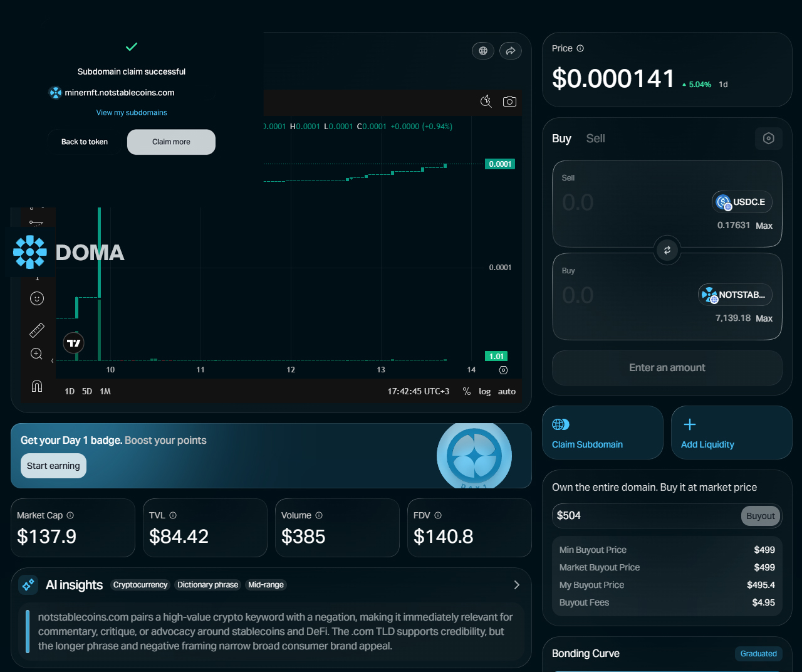Click the AI insights sparkle icon
The height and width of the screenshot is (672, 802).
point(28,585)
